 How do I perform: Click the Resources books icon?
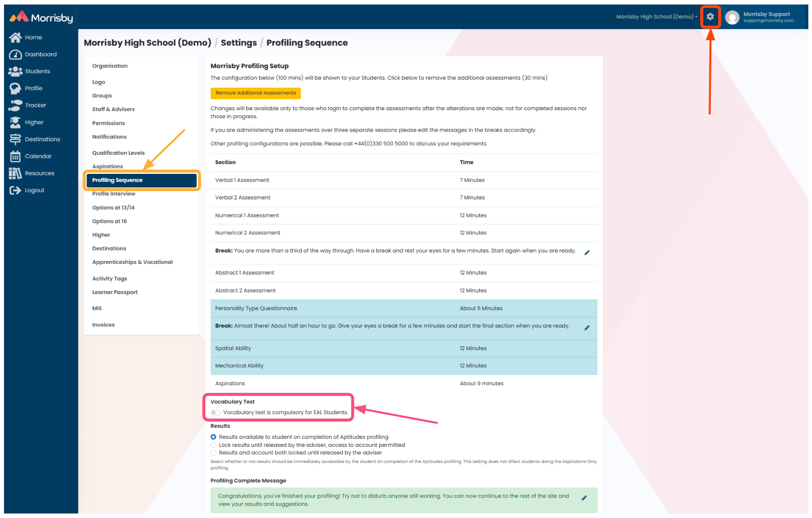tap(15, 174)
